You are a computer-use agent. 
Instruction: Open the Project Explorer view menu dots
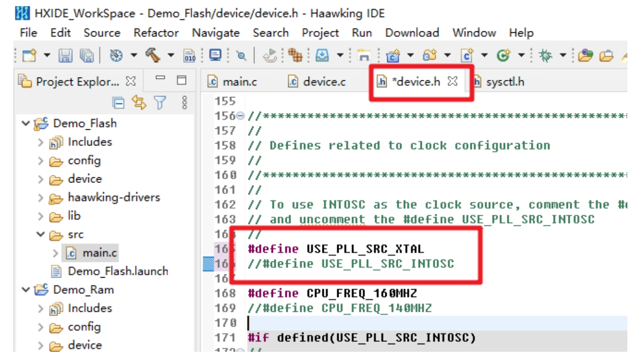(185, 102)
